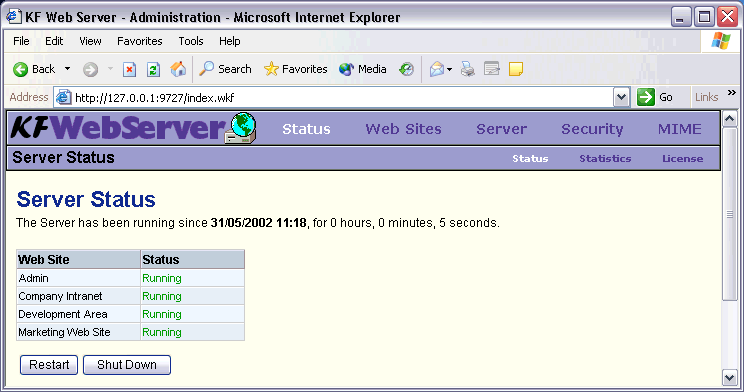Viewport: 744px width, 392px height.
Task: Open the File menu
Action: pos(21,41)
